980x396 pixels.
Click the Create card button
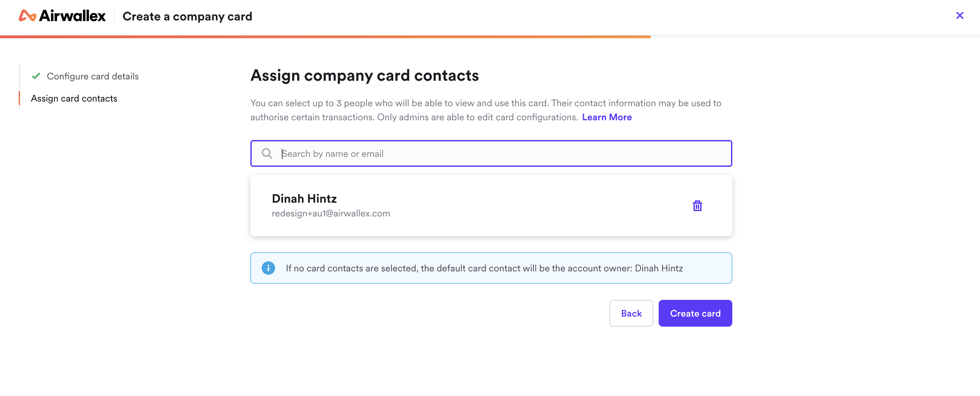coord(695,313)
